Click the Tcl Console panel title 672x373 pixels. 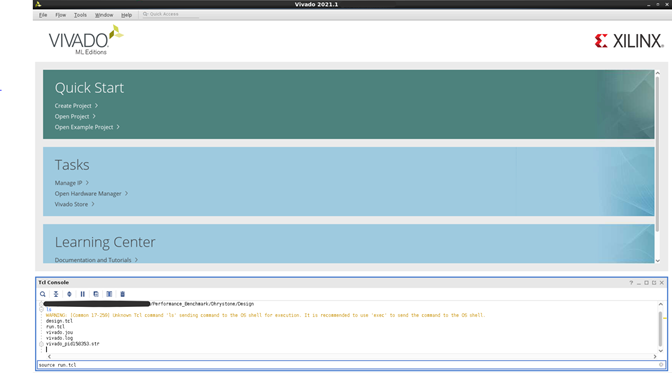point(54,283)
